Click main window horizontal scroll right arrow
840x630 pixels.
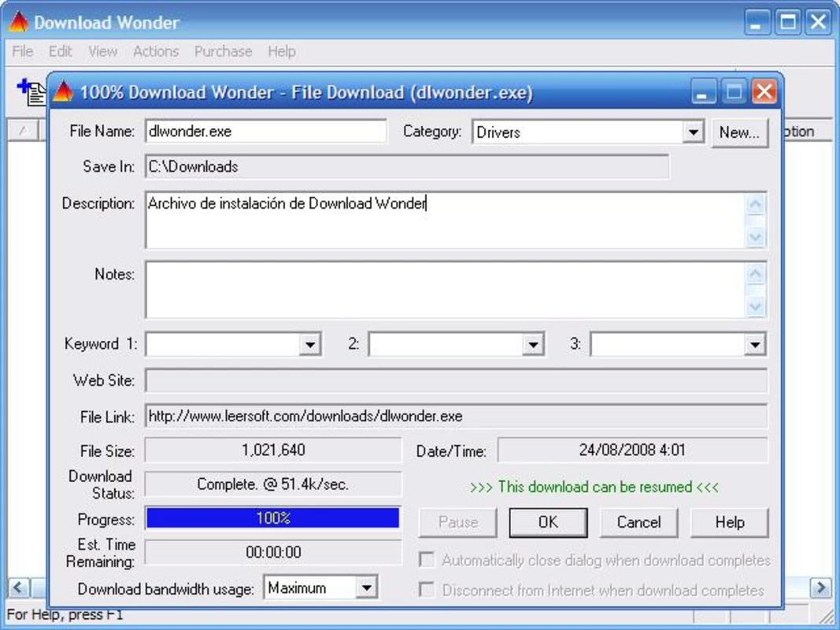821,587
